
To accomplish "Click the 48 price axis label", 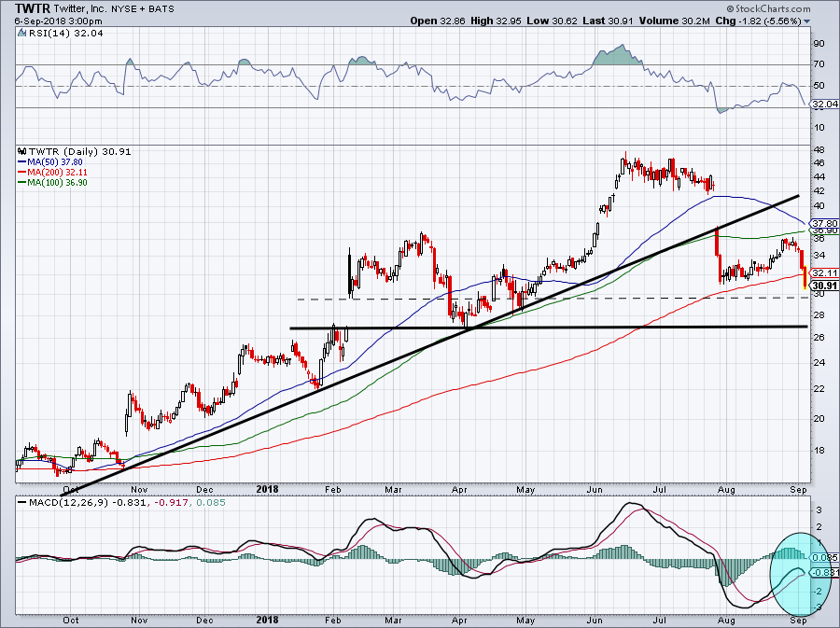I will pos(819,150).
